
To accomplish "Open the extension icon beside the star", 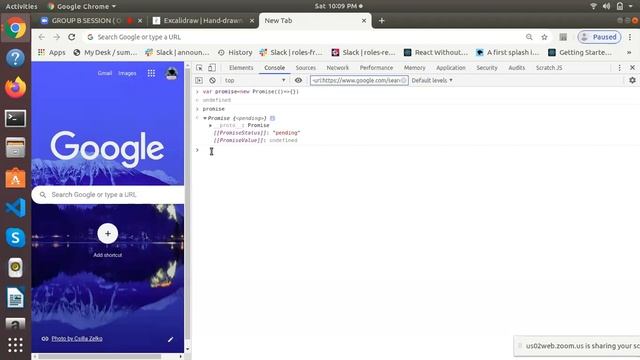I will [563, 37].
